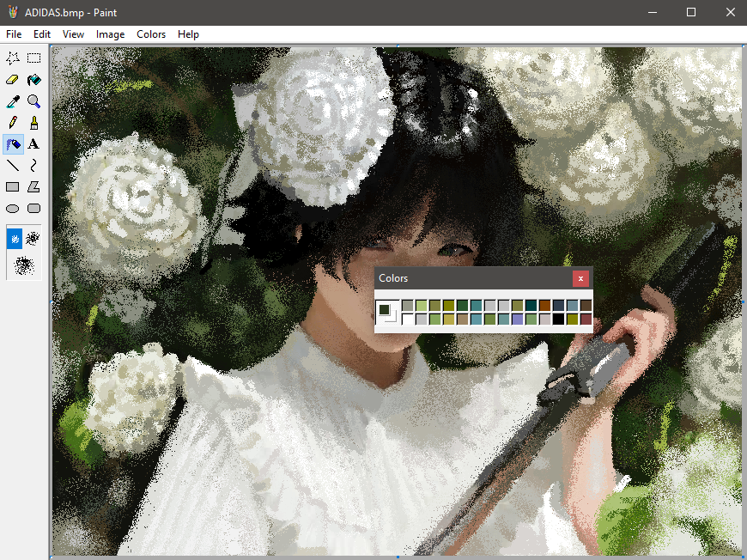Choose the large airbrush spray size

[24, 266]
